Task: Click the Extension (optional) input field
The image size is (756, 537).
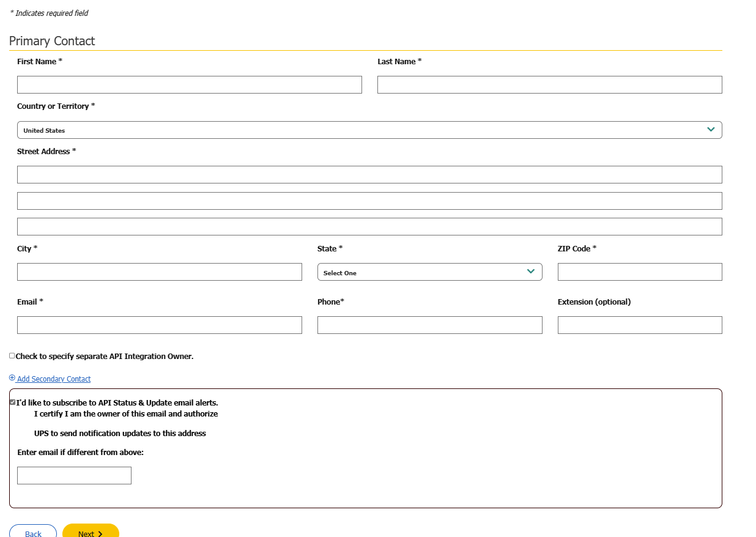Action: pos(640,325)
